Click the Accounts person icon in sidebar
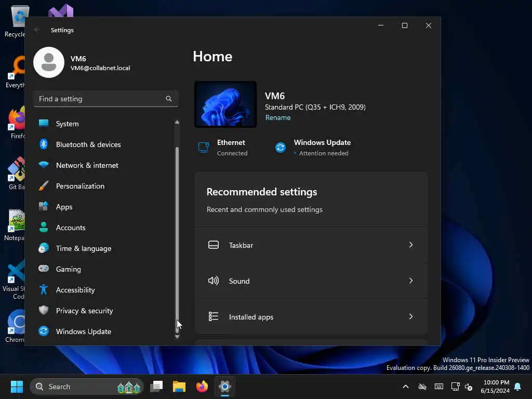532x399 pixels. click(44, 227)
